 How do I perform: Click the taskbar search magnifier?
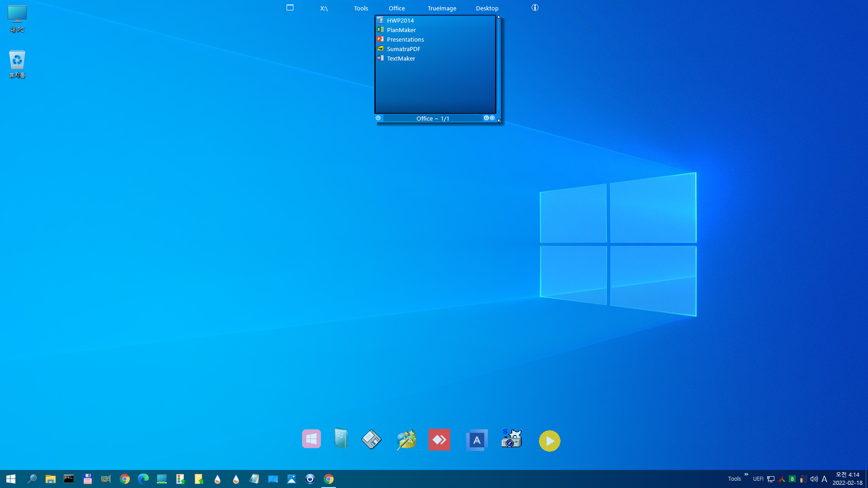pos(32,479)
